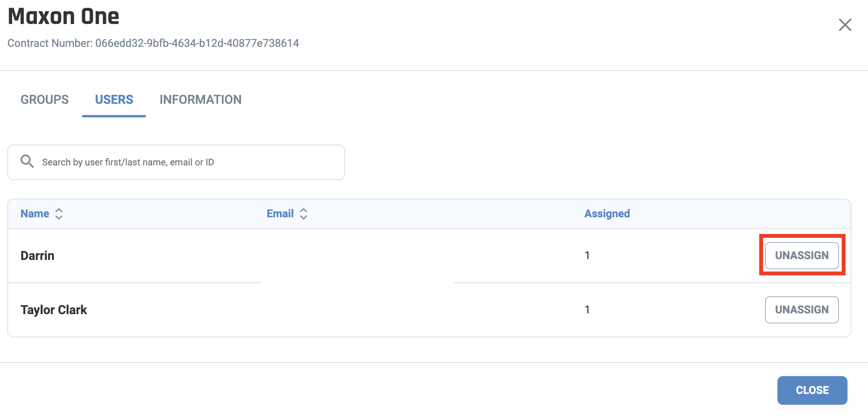Select the Users tab
The image size is (868, 416).
pos(114,100)
